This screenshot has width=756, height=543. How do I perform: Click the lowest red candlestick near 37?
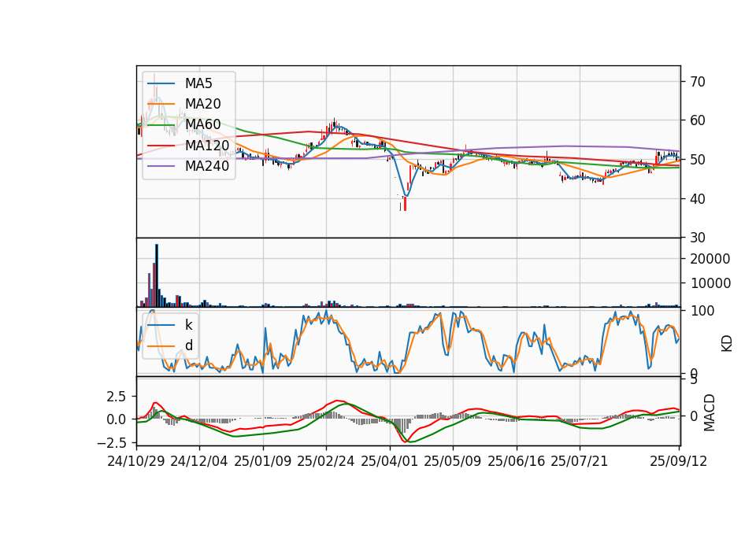pos(405,202)
